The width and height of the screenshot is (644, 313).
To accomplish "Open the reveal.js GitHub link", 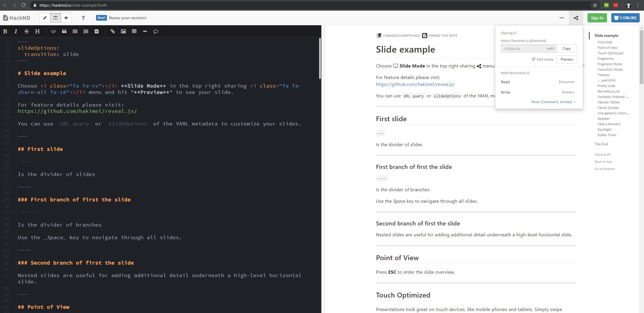I will pos(415,84).
